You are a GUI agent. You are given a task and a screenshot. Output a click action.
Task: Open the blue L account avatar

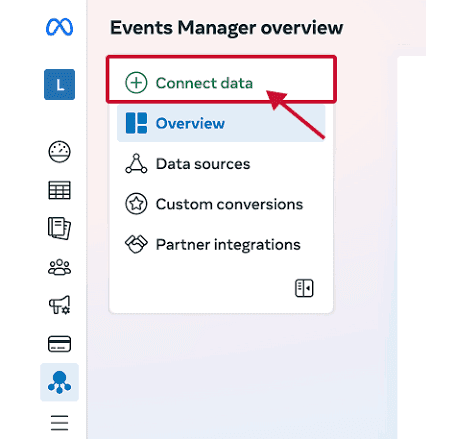[59, 84]
